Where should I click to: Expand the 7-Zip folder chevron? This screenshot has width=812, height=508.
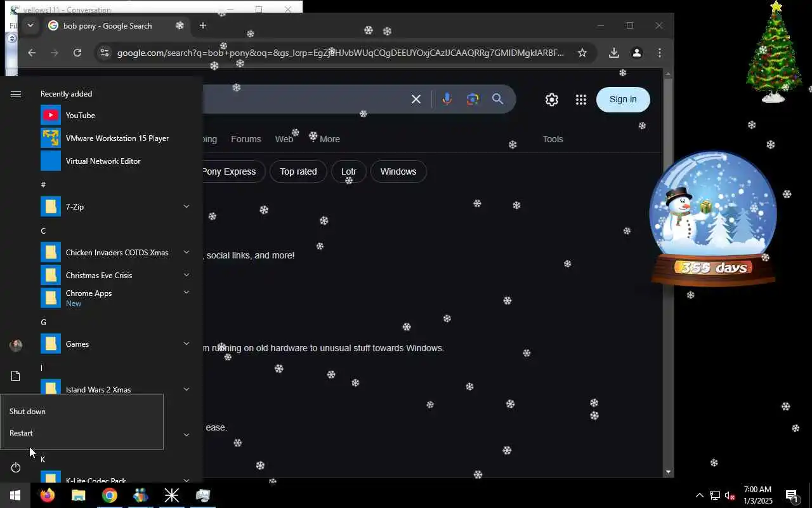pos(187,206)
